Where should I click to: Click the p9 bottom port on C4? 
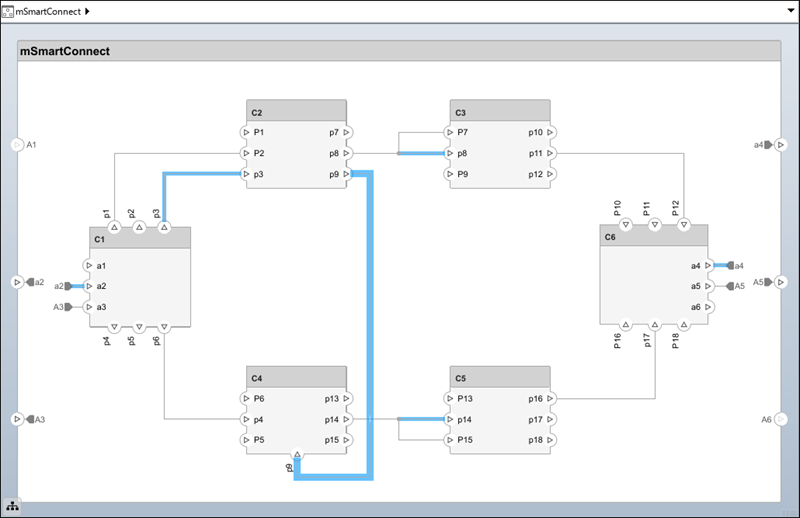pyautogui.click(x=297, y=454)
